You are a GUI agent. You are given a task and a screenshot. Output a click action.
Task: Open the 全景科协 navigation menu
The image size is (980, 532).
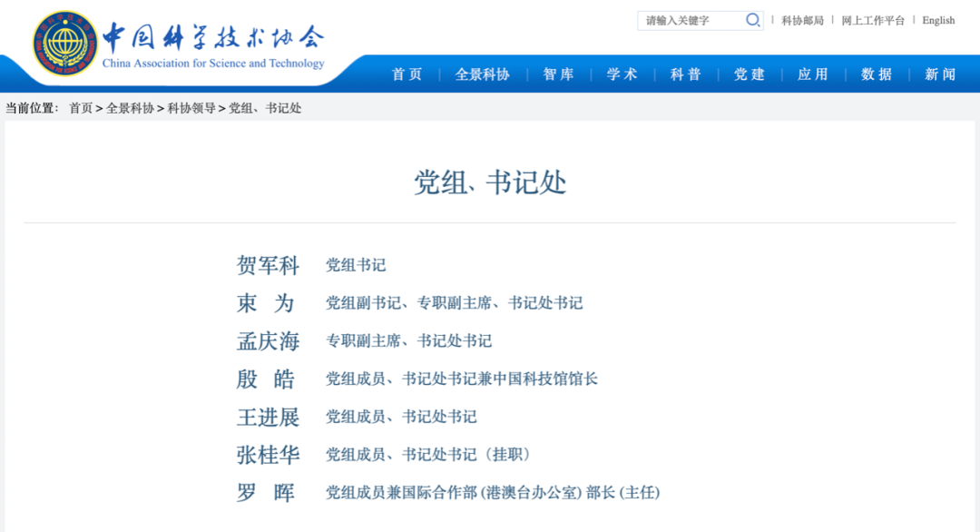coord(483,74)
